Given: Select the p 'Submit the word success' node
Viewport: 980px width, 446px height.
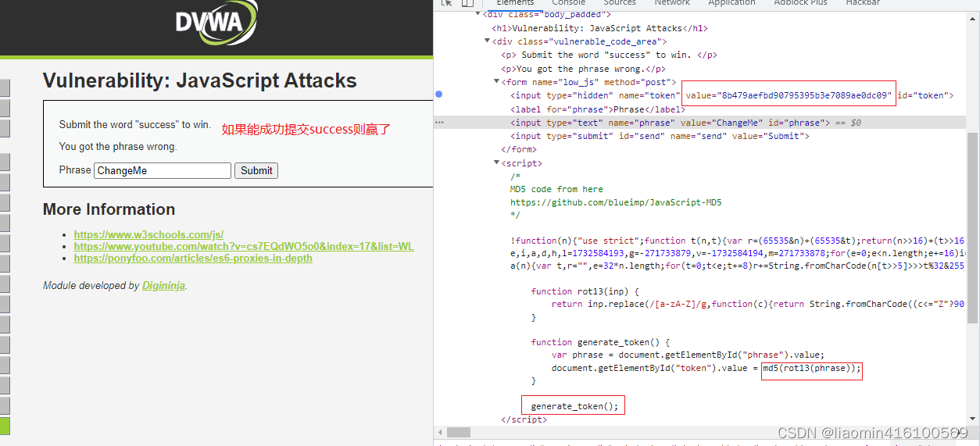Looking at the screenshot, I should pyautogui.click(x=609, y=55).
